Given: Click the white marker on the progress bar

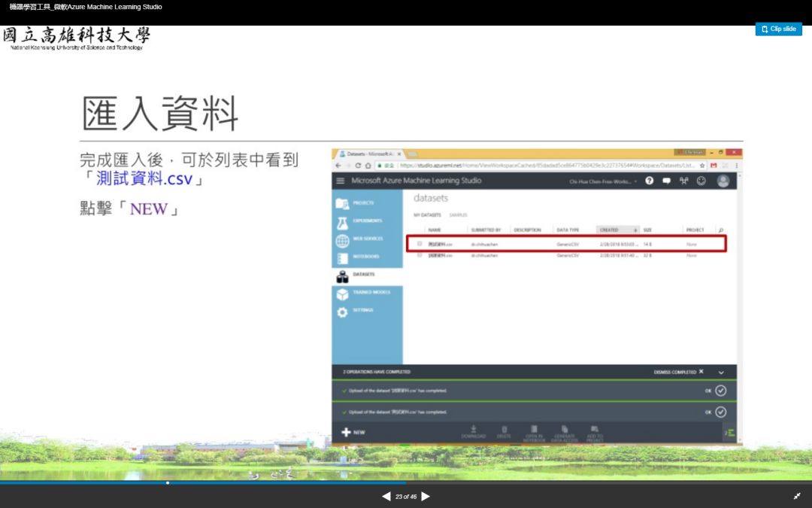Looking at the screenshot, I should pos(168,482).
